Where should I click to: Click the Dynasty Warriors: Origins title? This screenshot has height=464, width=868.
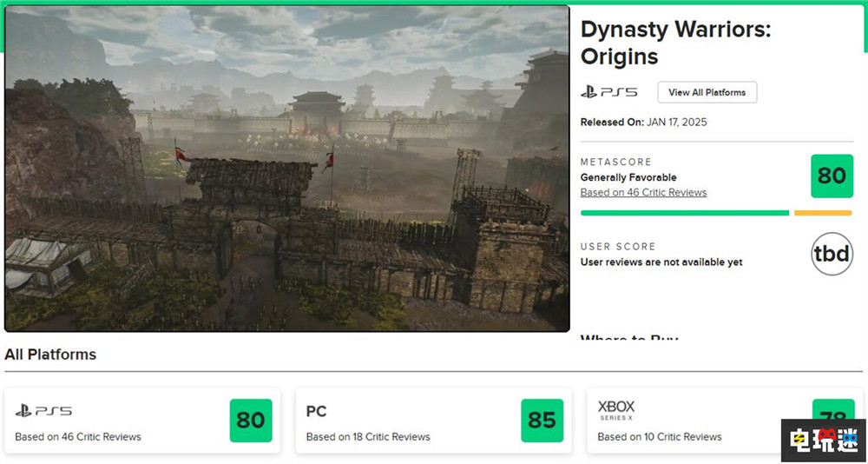pos(675,43)
